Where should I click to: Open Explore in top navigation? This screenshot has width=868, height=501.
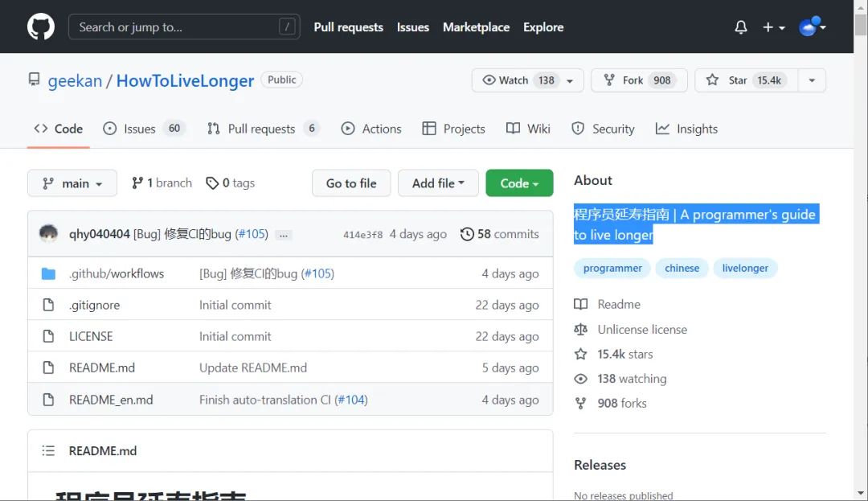[543, 27]
